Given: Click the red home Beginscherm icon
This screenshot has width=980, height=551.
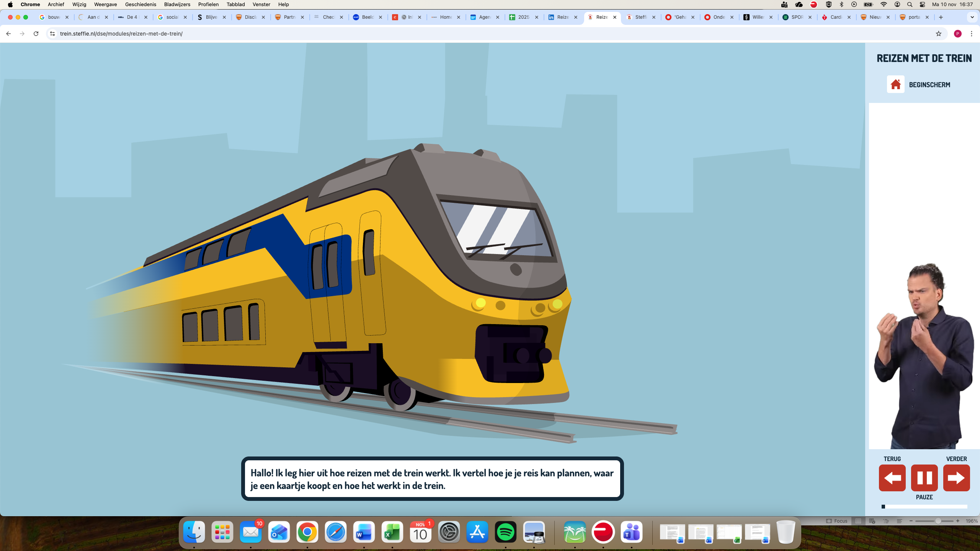Looking at the screenshot, I should coord(895,84).
